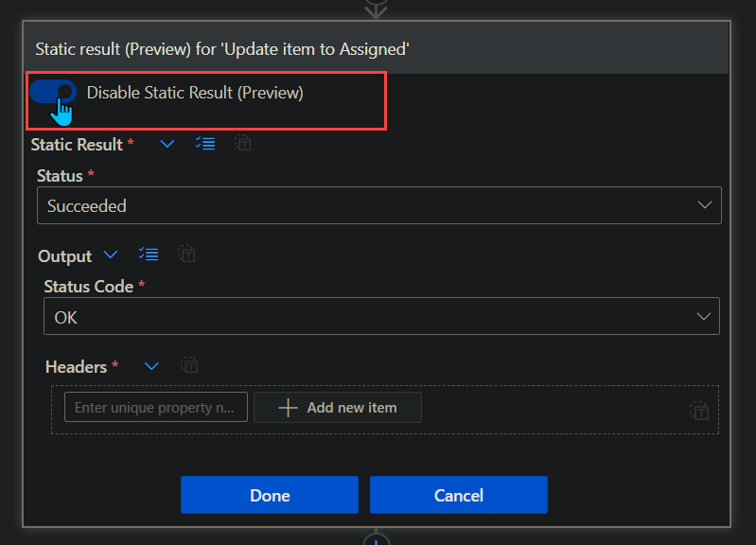Click the arrow connector icon above the panel
Image resolution: width=756 pixels, height=545 pixels.
[377, 9]
